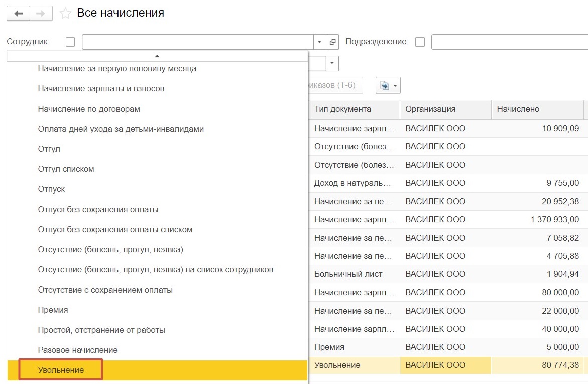
Task: Click amount 80 774,38 cell
Action: 537,365
